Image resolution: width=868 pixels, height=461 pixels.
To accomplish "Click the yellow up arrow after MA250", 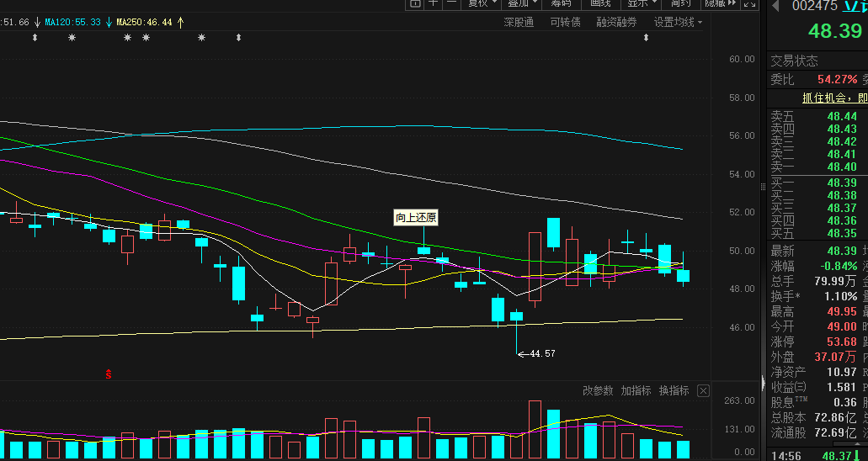I will (180, 23).
